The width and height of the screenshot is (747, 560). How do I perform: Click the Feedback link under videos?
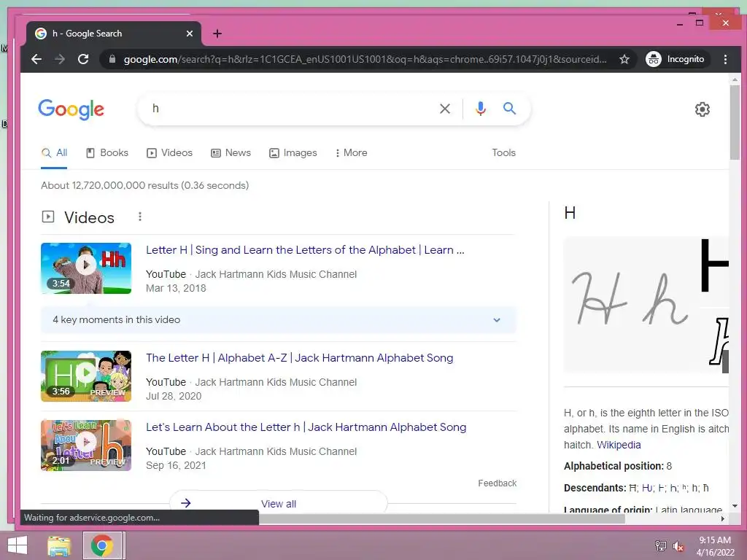498,483
